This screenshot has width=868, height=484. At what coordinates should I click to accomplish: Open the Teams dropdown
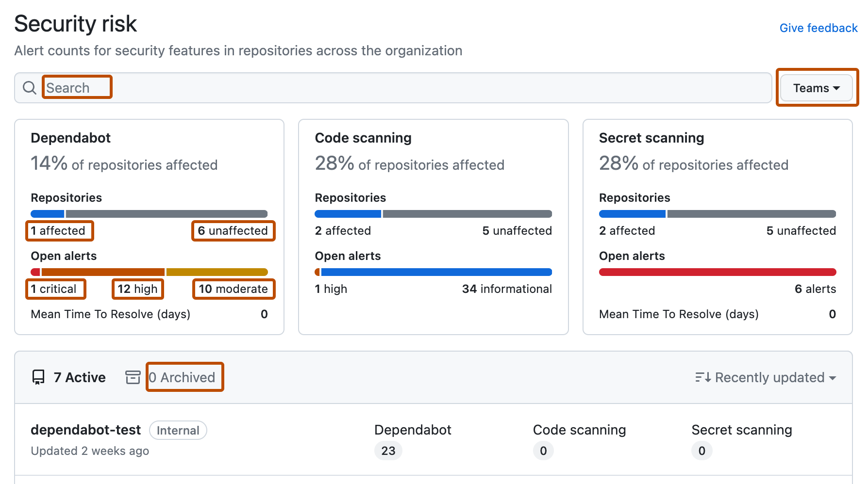(817, 88)
